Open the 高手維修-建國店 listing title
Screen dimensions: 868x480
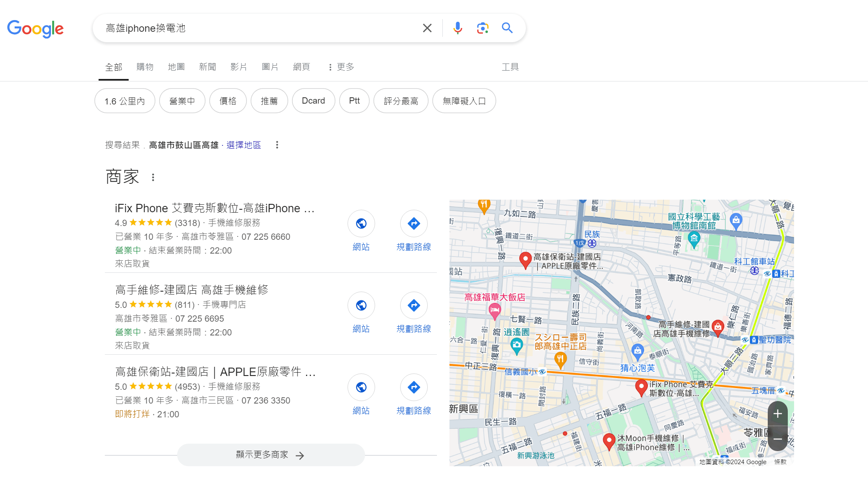point(192,290)
